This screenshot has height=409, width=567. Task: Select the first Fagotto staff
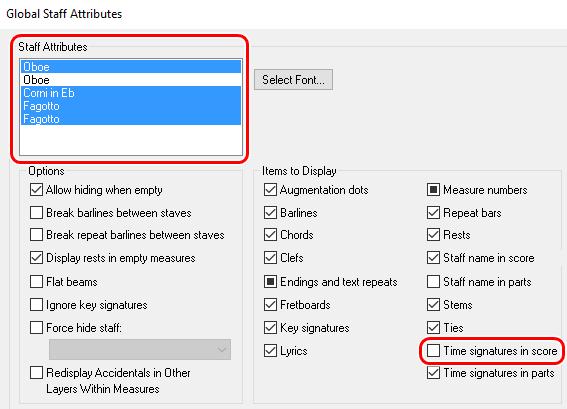pyautogui.click(x=131, y=106)
